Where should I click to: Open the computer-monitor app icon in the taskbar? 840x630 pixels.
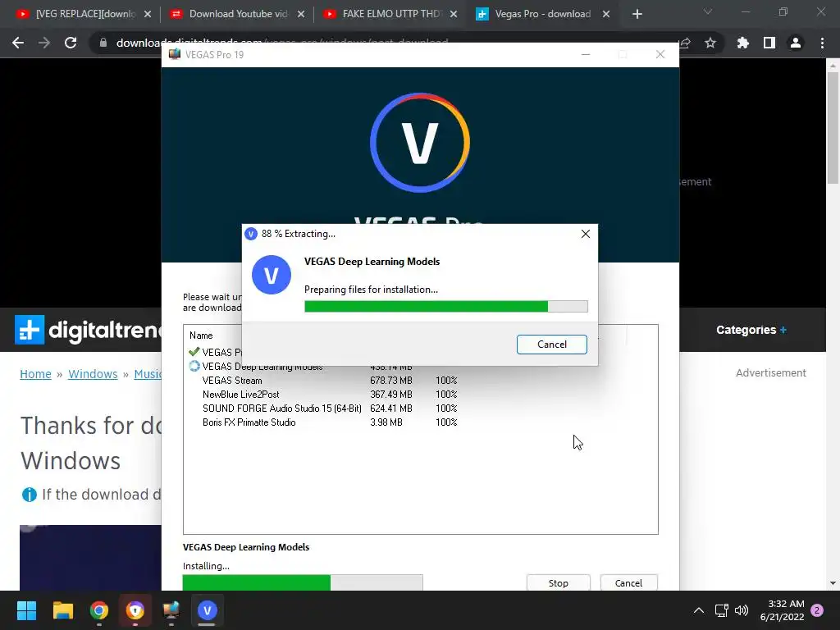171,610
